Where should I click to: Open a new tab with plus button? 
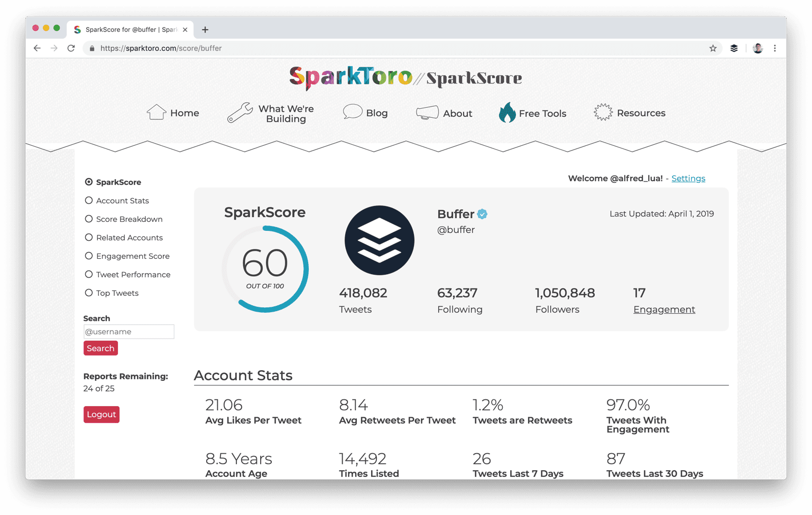[x=205, y=30]
